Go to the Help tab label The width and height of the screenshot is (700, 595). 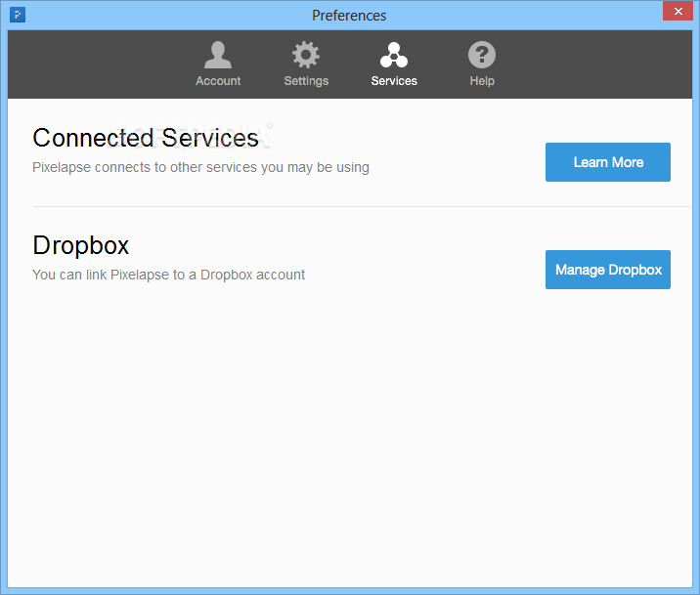pos(482,81)
